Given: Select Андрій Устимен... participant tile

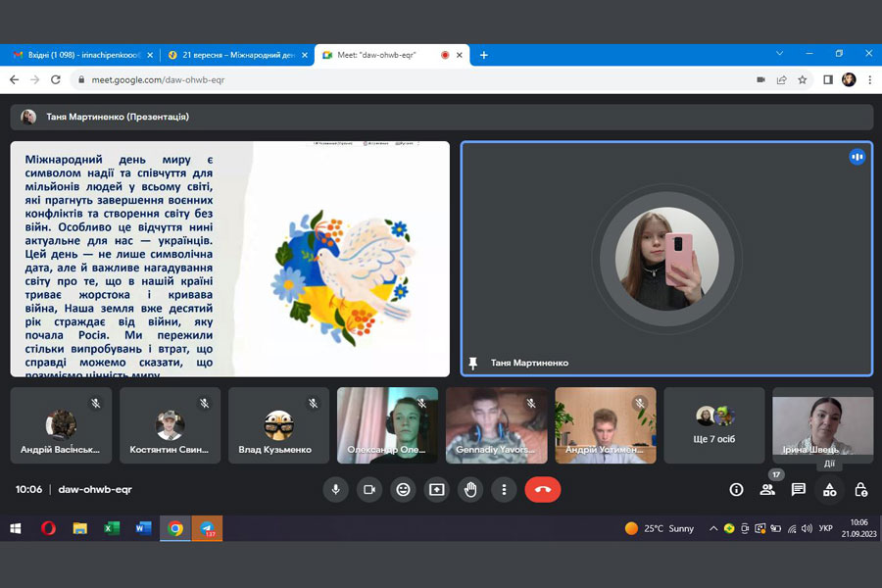Looking at the screenshot, I should [606, 425].
